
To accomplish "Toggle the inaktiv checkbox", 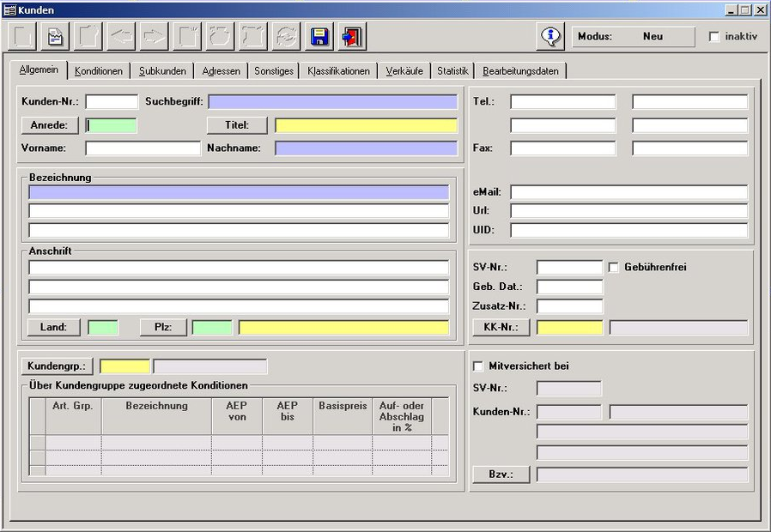I will tap(714, 37).
